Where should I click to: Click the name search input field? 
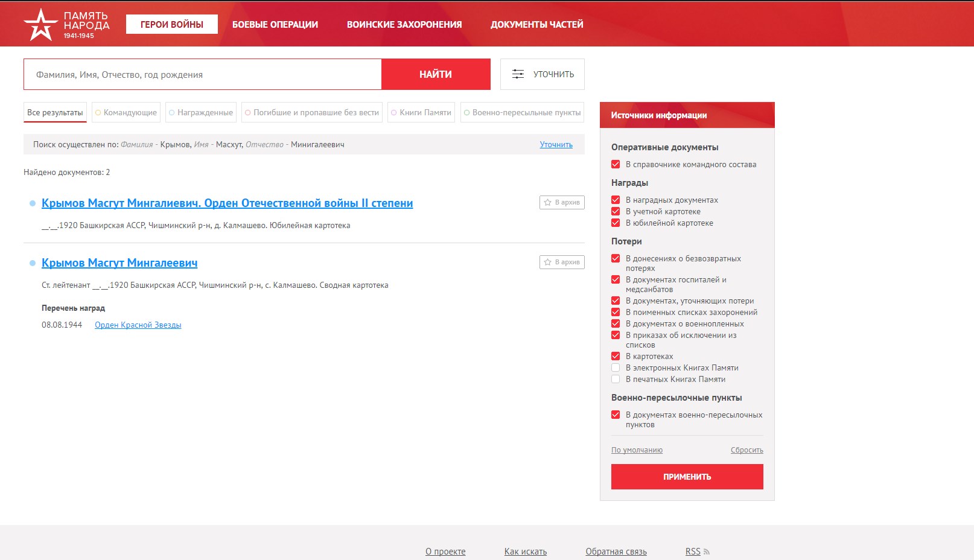click(x=202, y=75)
